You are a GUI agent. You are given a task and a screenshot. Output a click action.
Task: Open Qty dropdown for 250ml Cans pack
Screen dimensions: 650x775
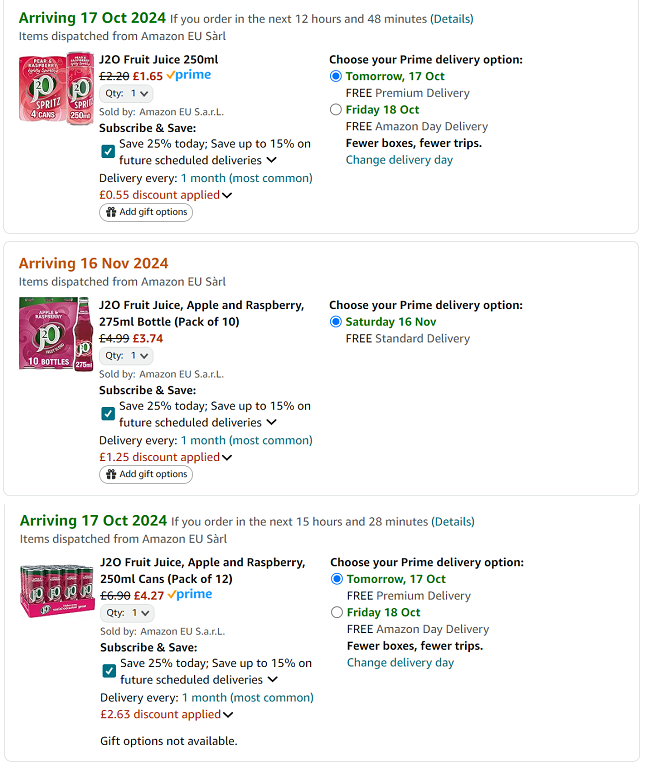tap(127, 613)
